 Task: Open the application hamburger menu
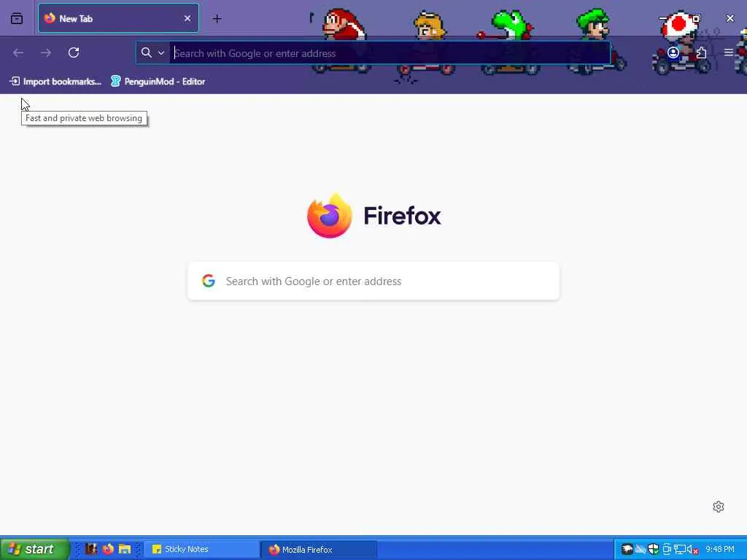tap(729, 52)
